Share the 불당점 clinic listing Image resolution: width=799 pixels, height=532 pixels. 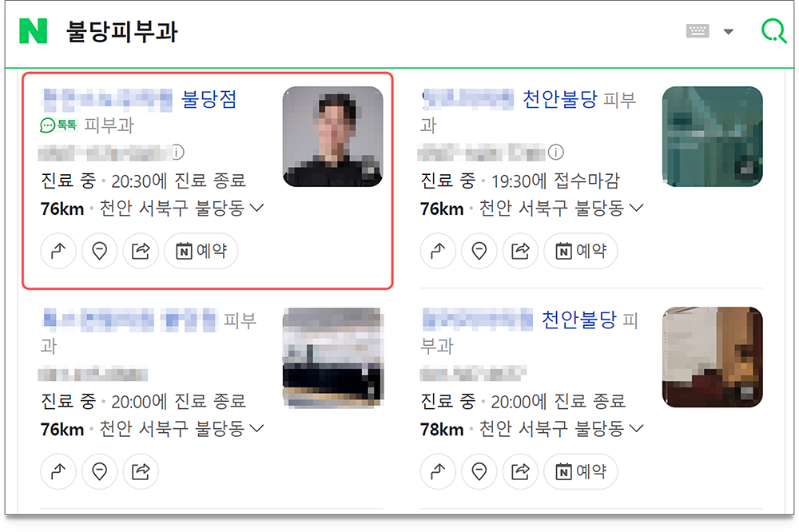[x=141, y=251]
